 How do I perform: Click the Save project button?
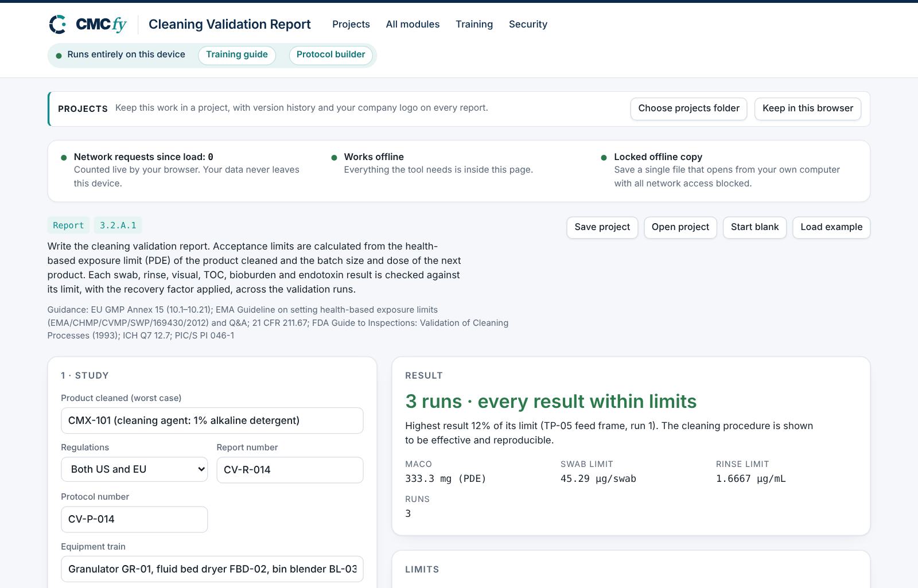(x=602, y=227)
